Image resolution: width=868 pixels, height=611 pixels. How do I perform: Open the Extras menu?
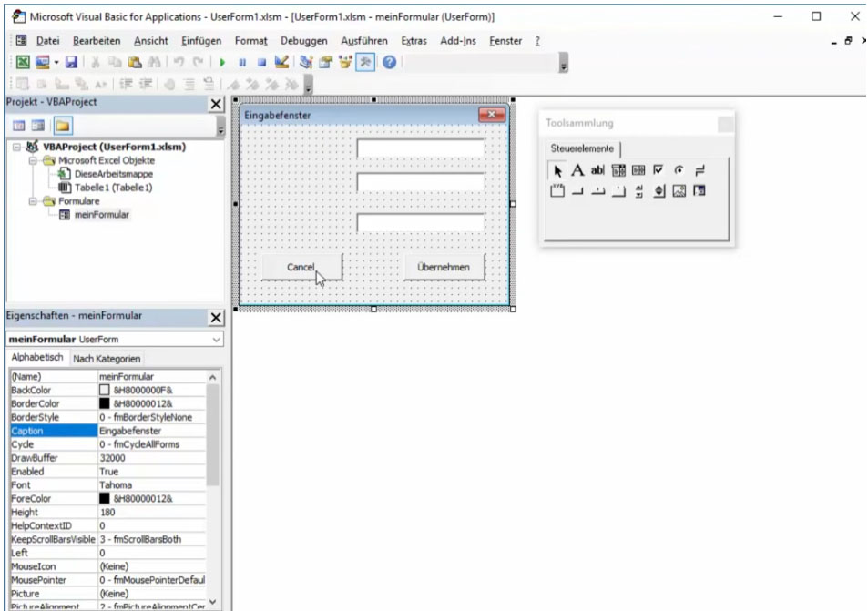coord(414,41)
